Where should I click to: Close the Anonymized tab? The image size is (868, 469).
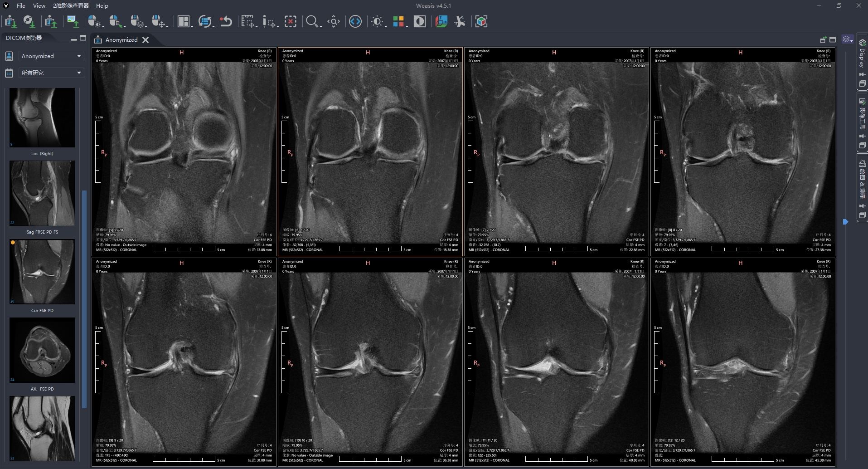coord(145,40)
